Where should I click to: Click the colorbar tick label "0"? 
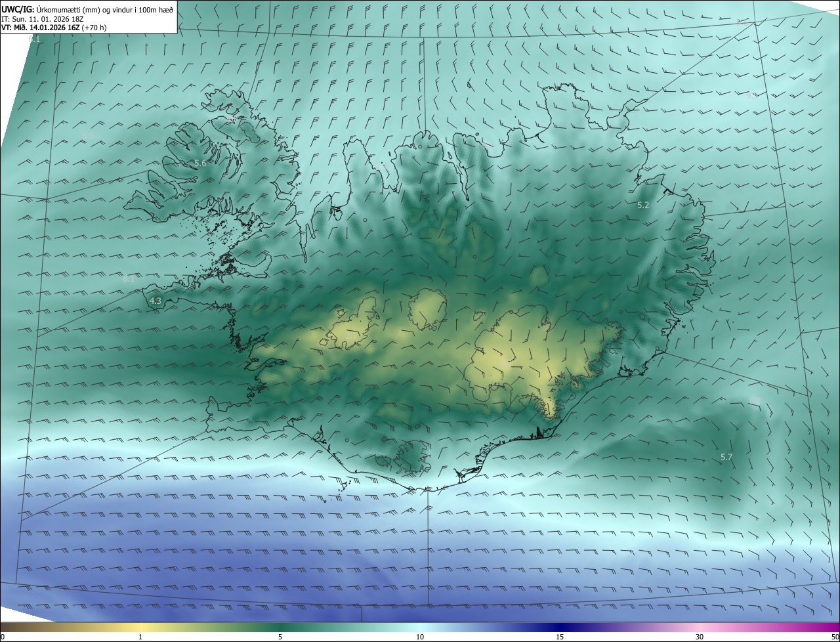tap(3, 637)
